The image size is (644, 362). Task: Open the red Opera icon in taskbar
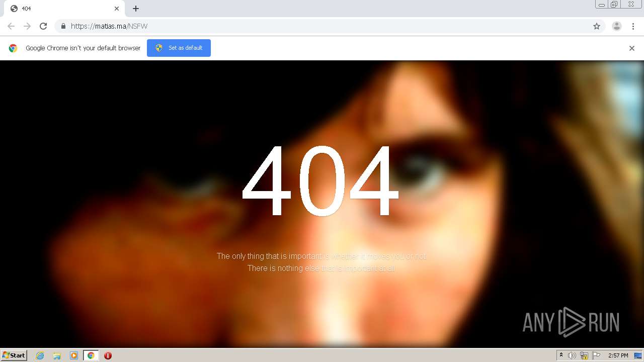108,355
